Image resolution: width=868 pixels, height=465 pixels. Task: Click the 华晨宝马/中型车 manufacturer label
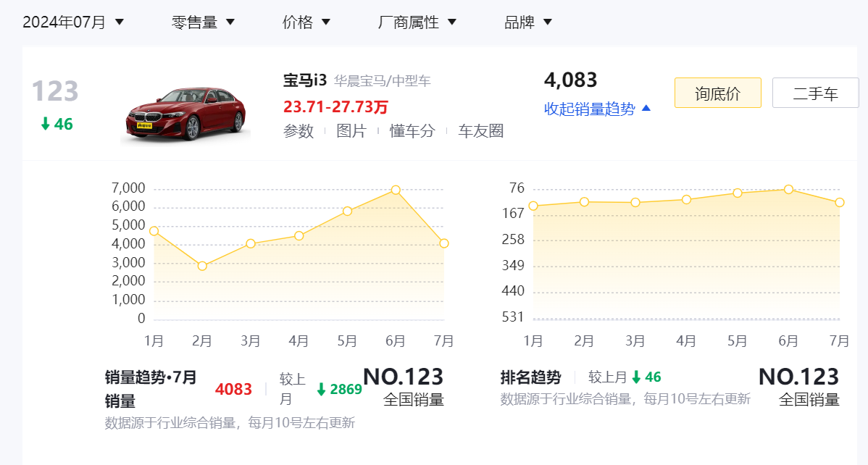coord(382,81)
